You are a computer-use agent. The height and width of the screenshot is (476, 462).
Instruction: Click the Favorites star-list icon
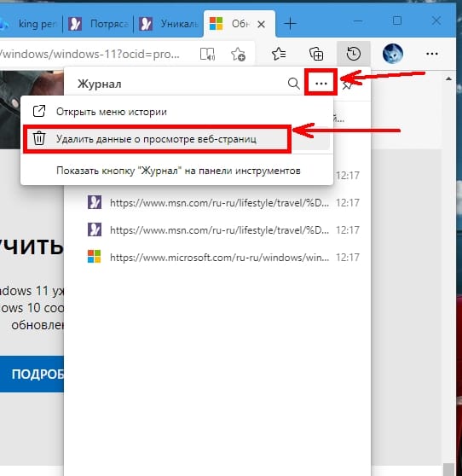279,54
